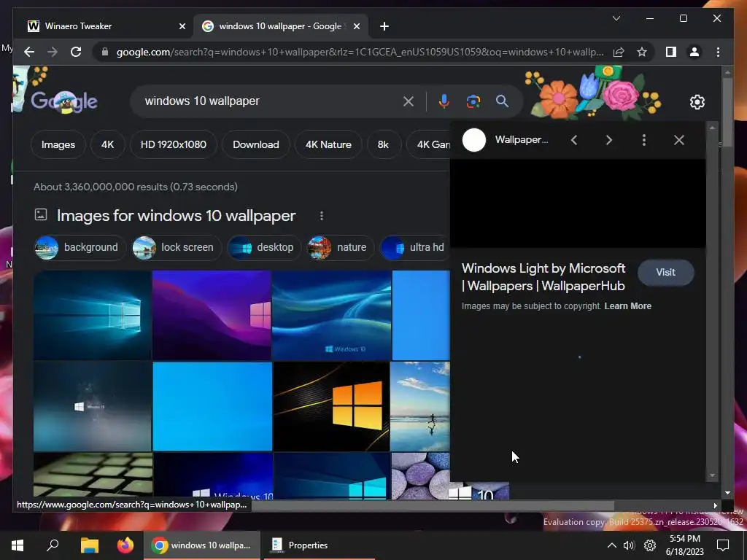Open notification center icon
The height and width of the screenshot is (560, 747).
(723, 545)
